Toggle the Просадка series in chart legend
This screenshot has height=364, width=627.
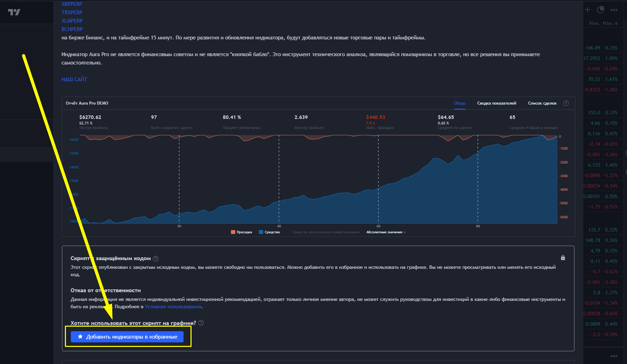(x=241, y=232)
